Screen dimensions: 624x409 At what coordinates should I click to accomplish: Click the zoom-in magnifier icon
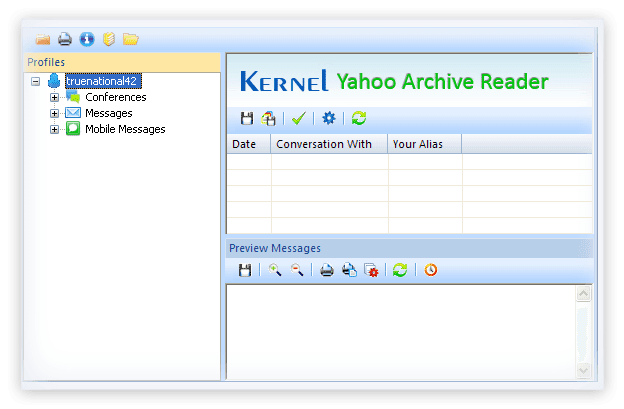pos(275,270)
